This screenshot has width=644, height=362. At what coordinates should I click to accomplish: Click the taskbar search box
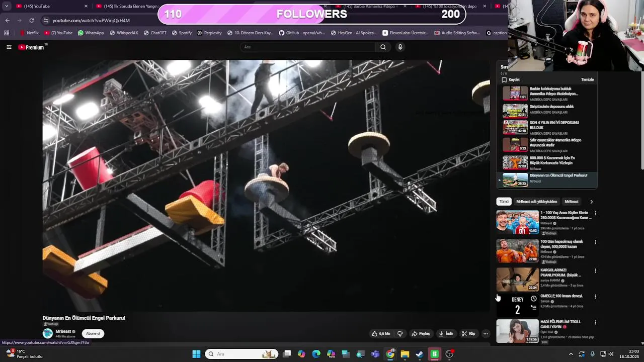click(242, 354)
